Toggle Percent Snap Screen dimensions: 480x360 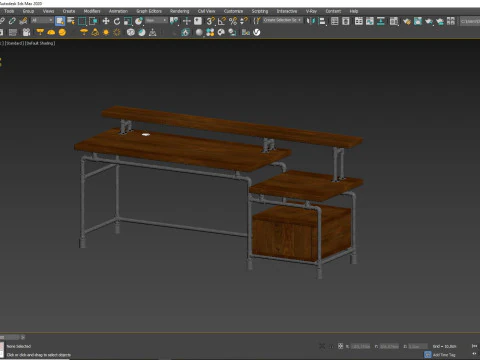click(x=233, y=21)
